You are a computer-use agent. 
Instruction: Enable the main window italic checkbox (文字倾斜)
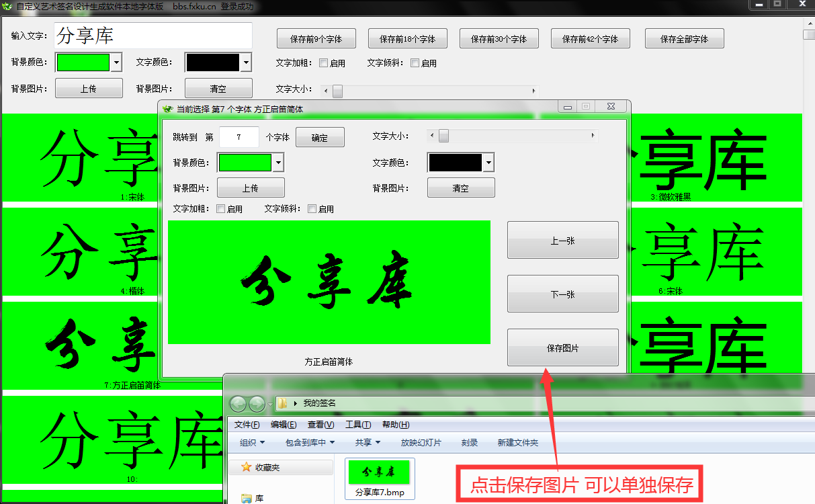[415, 63]
